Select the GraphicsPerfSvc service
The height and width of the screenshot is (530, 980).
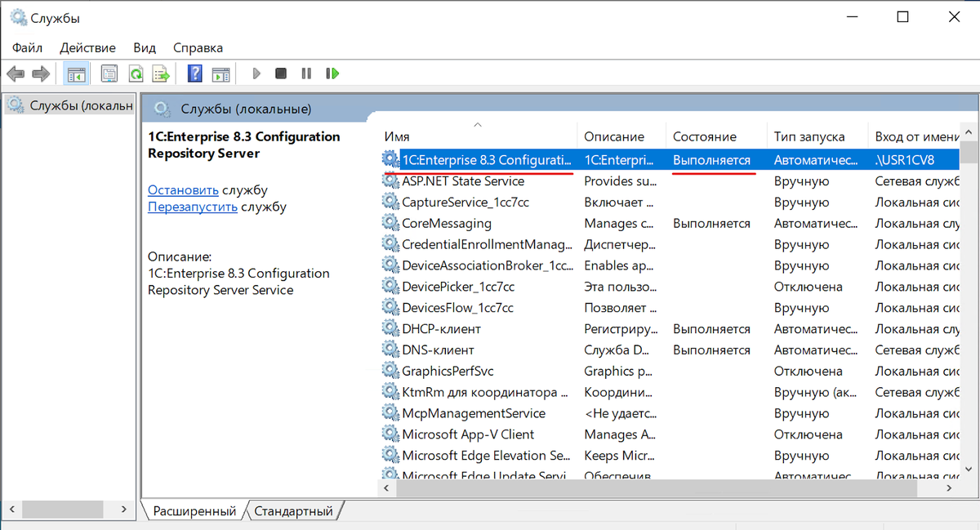point(670,372)
